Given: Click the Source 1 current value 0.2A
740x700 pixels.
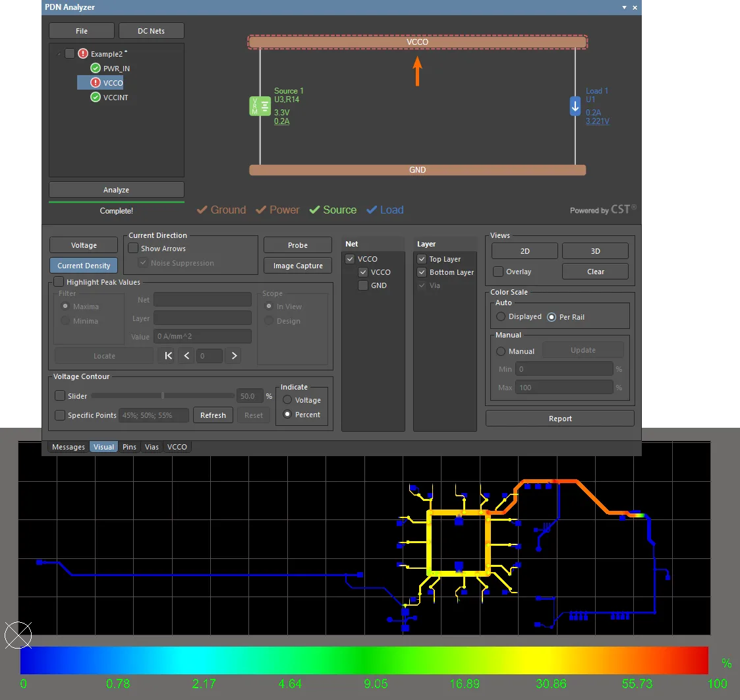Looking at the screenshot, I should click(282, 121).
